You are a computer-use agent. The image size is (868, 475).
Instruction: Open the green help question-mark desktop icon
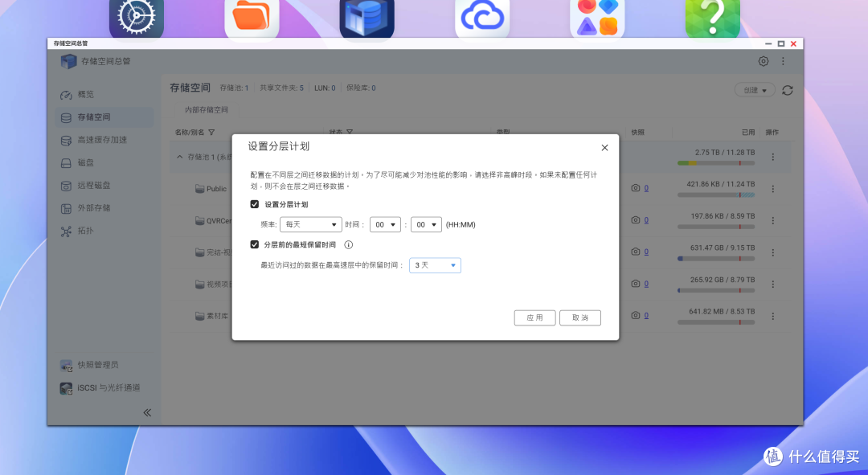tap(713, 18)
